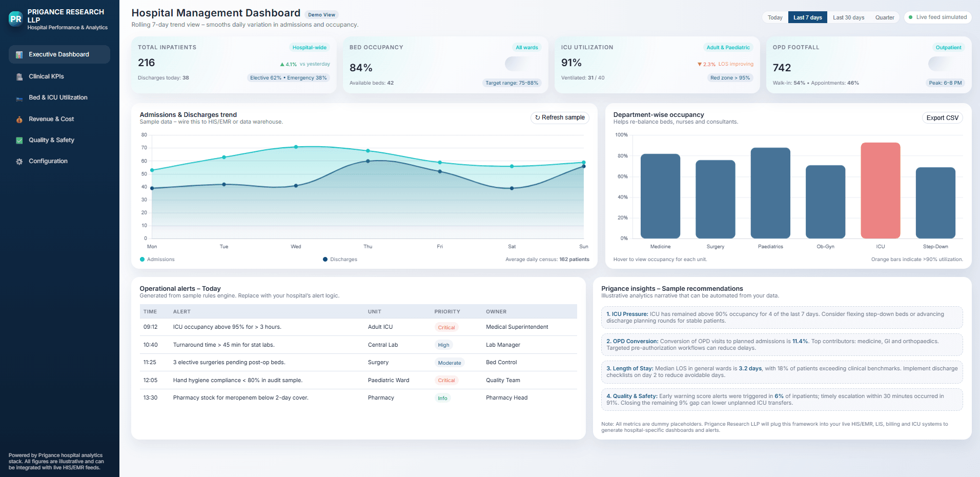Click the Quality & Safety green checkmark icon
This screenshot has width=980, height=477.
pyautogui.click(x=19, y=140)
